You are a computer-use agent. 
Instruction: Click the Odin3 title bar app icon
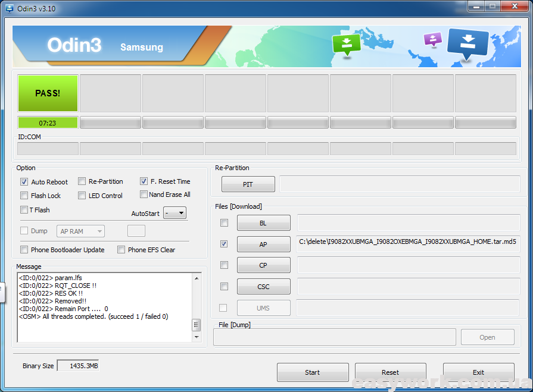(x=10, y=8)
